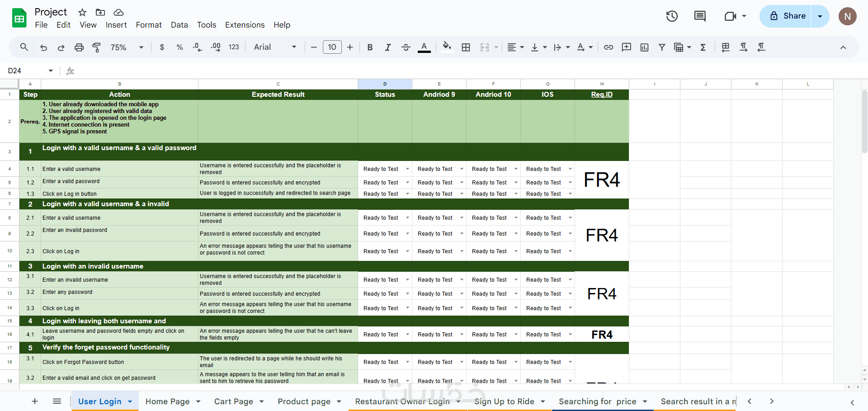Decrease decimal places

197,47
